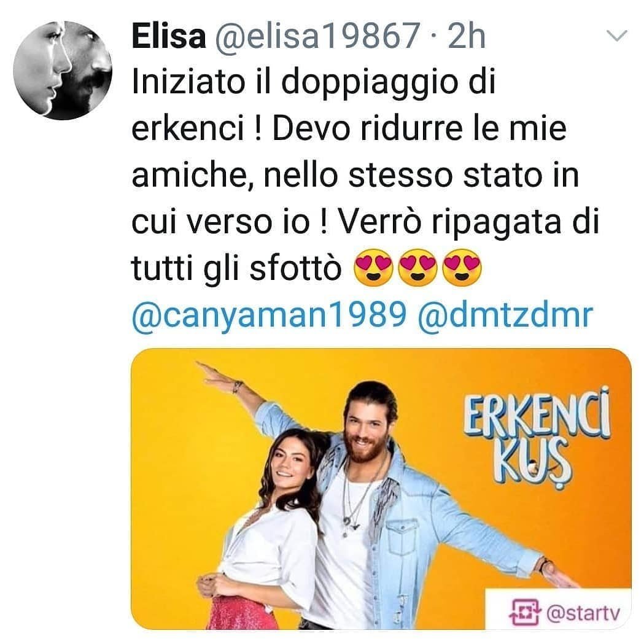This screenshot has height=644, width=644.
Task: Click the @startv watermark text
Action: click(584, 613)
